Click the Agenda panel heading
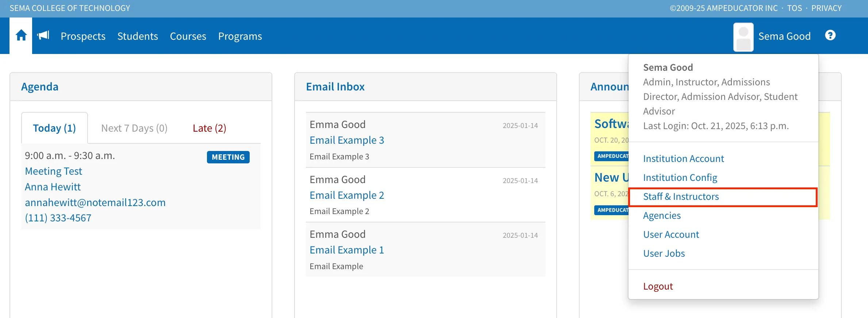The height and width of the screenshot is (318, 868). coord(40,87)
